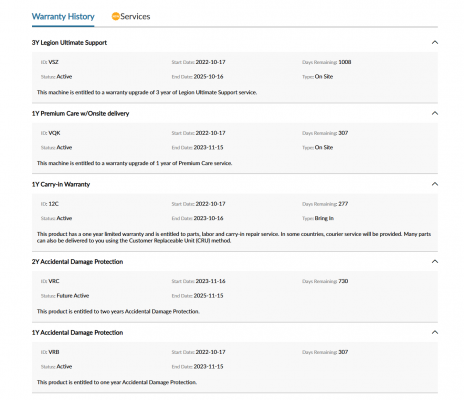
Task: Click the 2Y Accidental Damage Protection heading
Action: coord(77,262)
